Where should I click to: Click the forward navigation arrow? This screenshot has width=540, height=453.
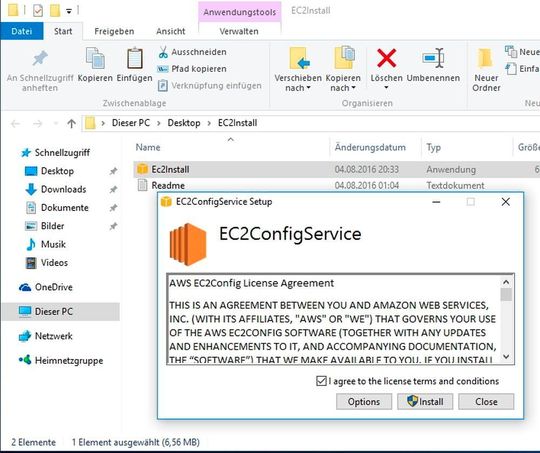pyautogui.click(x=37, y=123)
